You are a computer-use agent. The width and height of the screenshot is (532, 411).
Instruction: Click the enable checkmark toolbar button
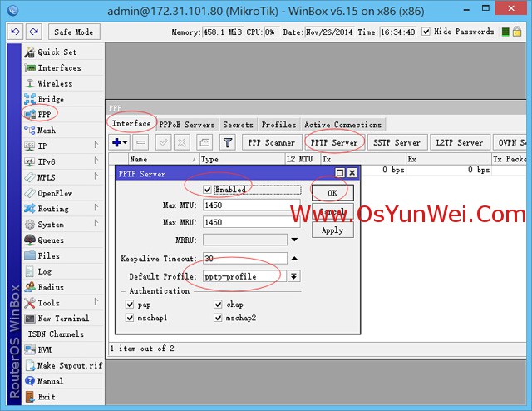[x=163, y=142]
